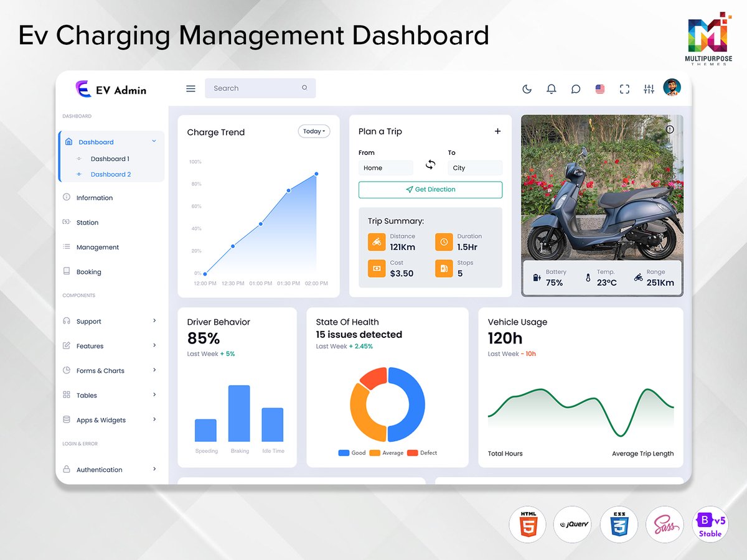747x560 pixels.
Task: Toggle fullscreen mode icon
Action: coord(624,89)
